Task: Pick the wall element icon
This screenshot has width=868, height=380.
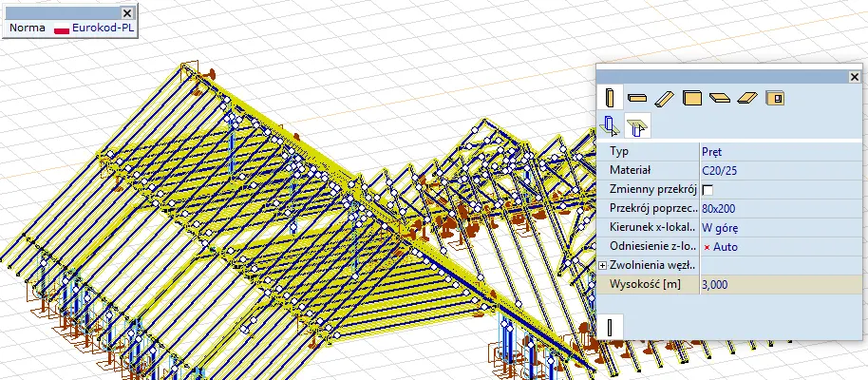Action: point(692,97)
